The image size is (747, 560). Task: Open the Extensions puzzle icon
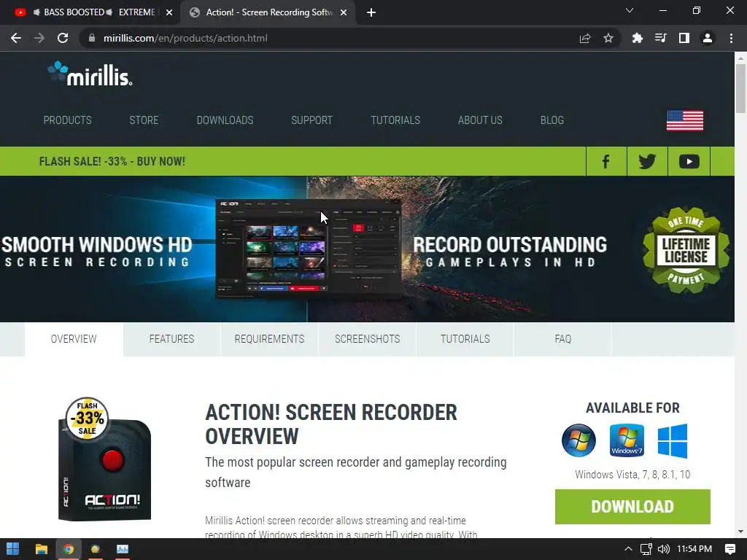(637, 38)
